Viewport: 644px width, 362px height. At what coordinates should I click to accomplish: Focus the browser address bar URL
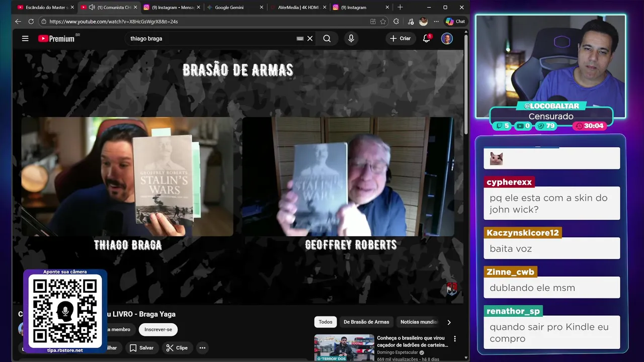coord(113,22)
